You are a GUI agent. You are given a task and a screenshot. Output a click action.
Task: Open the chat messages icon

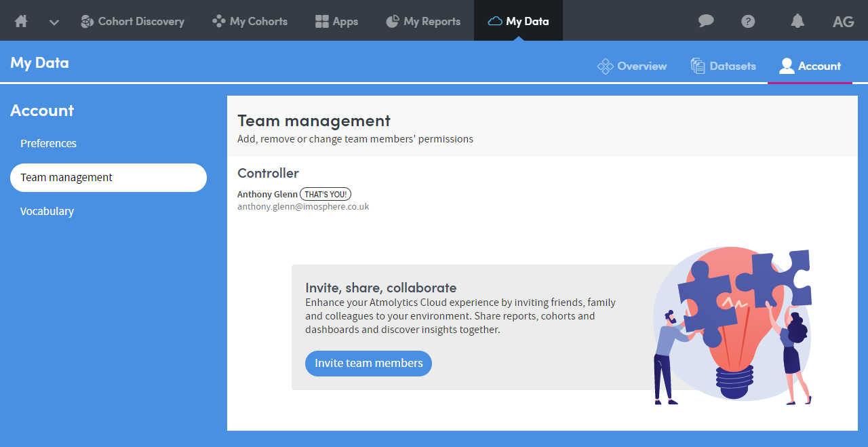706,21
